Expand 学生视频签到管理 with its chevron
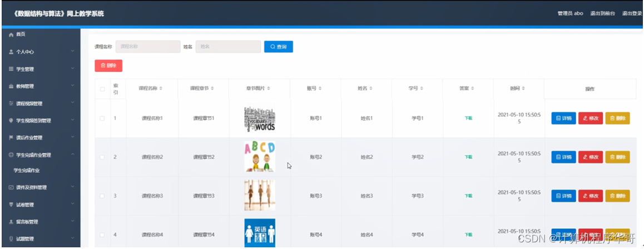 coord(73,120)
